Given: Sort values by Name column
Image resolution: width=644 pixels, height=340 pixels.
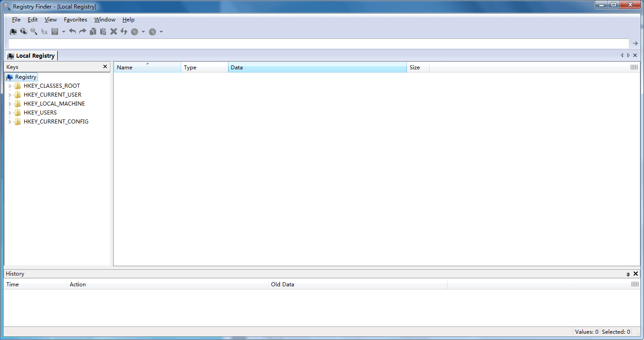Looking at the screenshot, I should (147, 68).
